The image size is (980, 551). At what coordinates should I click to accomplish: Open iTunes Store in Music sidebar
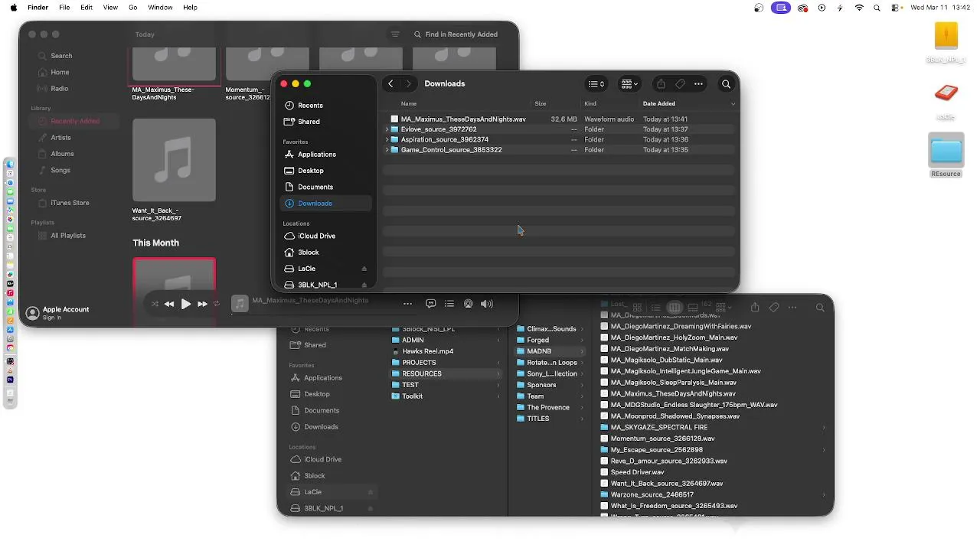tap(70, 203)
